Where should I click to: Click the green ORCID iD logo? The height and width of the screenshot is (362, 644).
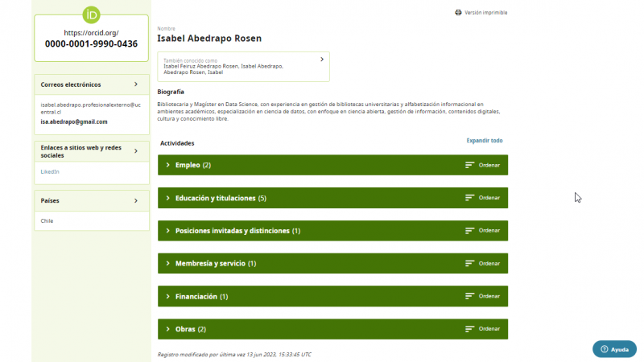(91, 14)
